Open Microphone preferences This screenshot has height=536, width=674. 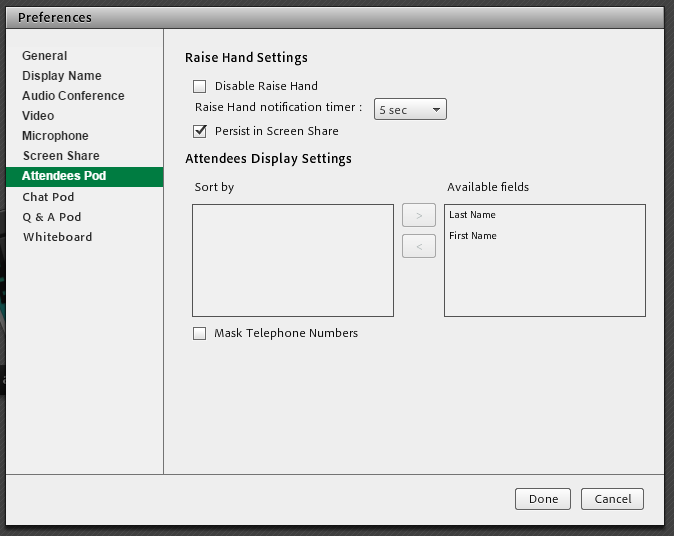(55, 136)
